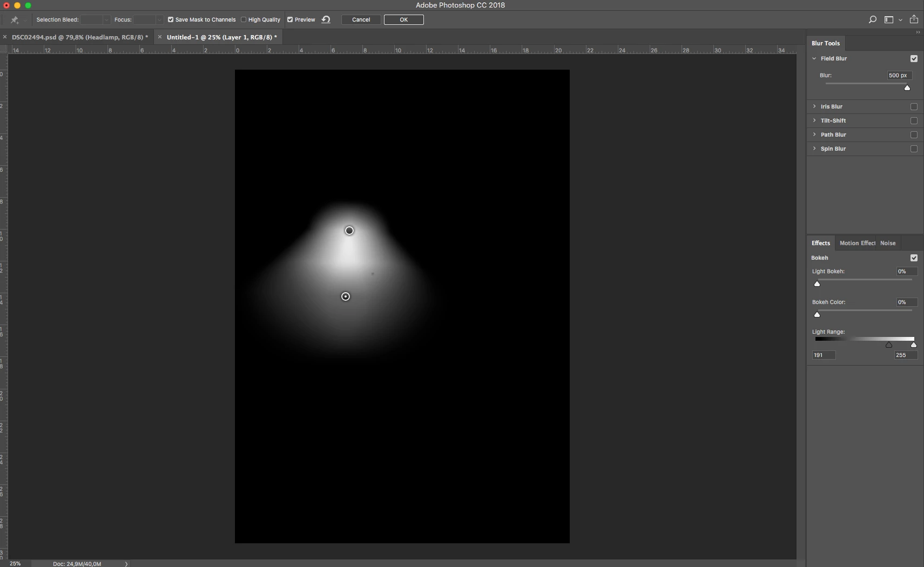Open the workspace switcher icon
Viewport: 924px width, 567px height.
pyautogui.click(x=889, y=19)
